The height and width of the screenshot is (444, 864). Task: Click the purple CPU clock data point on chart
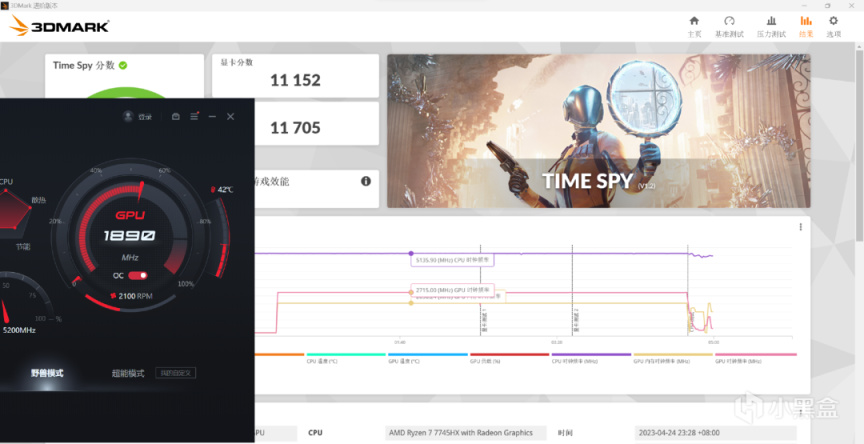point(411,253)
